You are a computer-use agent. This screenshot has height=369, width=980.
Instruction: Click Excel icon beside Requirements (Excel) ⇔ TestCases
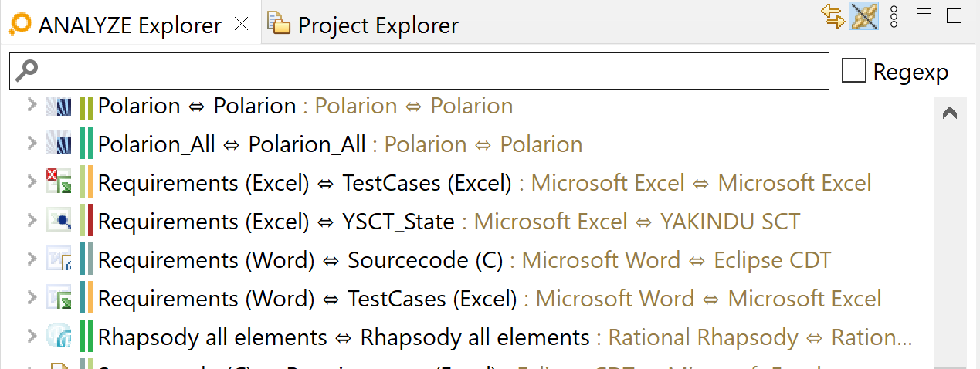tap(59, 182)
